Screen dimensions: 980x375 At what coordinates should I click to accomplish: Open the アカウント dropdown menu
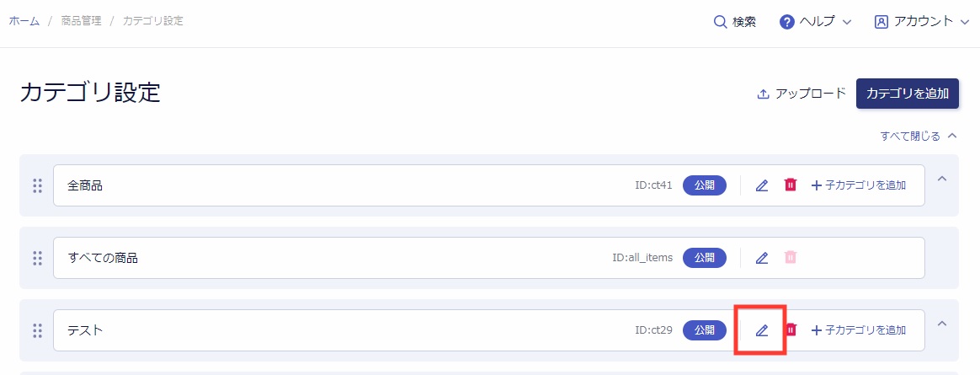pyautogui.click(x=922, y=21)
